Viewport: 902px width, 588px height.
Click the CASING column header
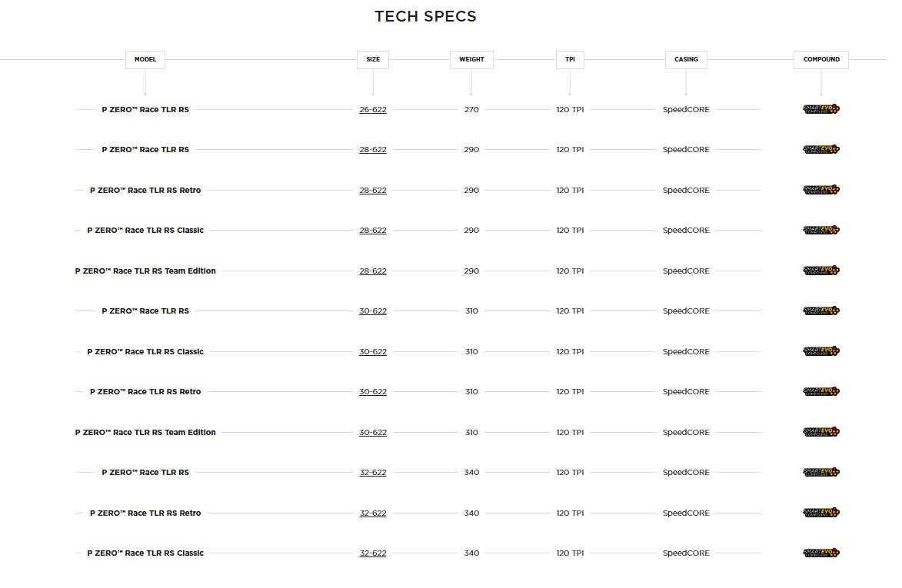pyautogui.click(x=686, y=59)
